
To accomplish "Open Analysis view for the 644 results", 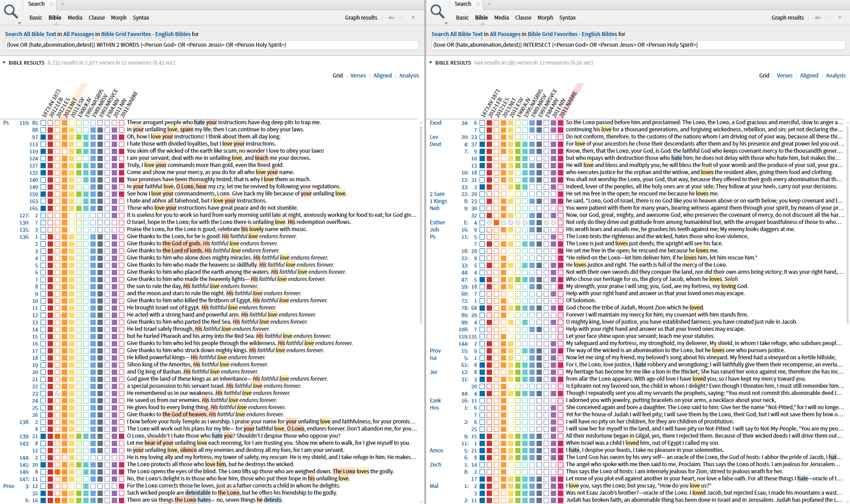I will 836,76.
